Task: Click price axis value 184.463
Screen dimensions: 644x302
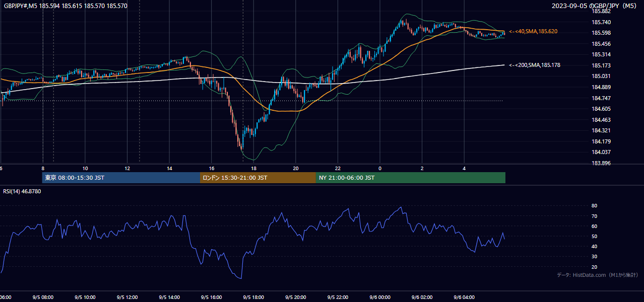Action: pos(602,120)
